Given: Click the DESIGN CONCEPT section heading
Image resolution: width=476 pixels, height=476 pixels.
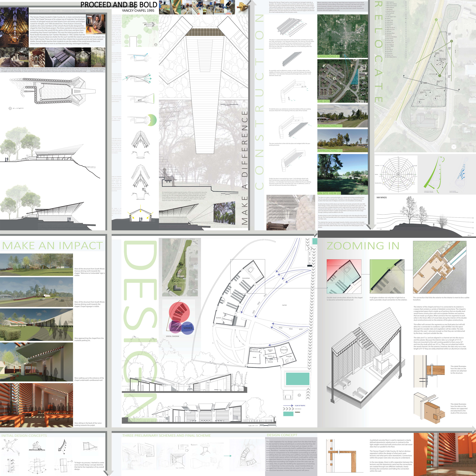Looking at the screenshot, I should (x=282, y=435).
